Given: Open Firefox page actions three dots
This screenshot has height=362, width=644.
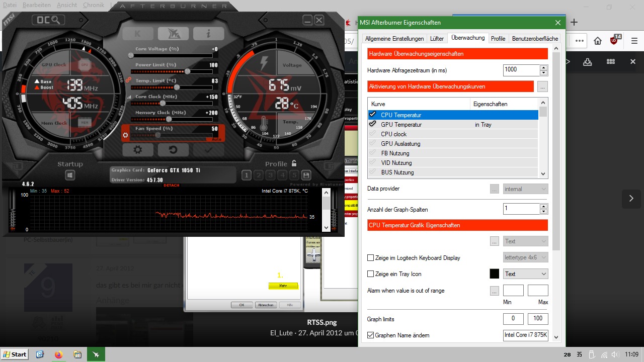Looking at the screenshot, I should point(580,41).
